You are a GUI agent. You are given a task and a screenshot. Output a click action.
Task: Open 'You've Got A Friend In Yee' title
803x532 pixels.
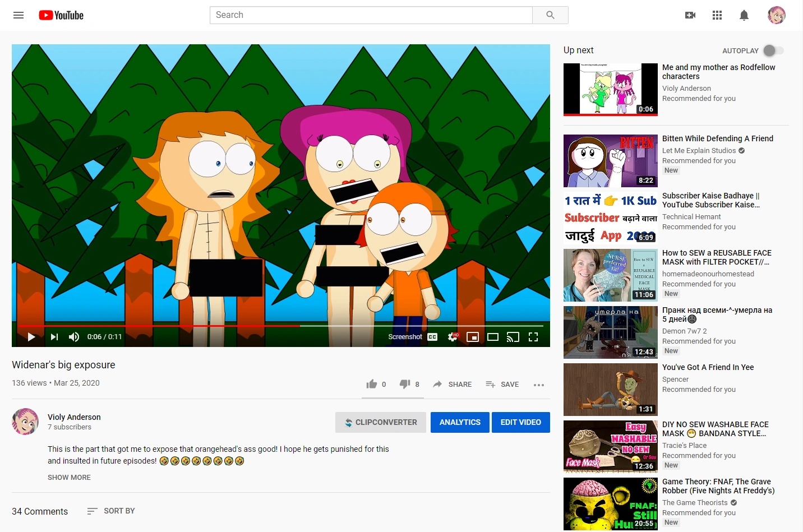(708, 367)
